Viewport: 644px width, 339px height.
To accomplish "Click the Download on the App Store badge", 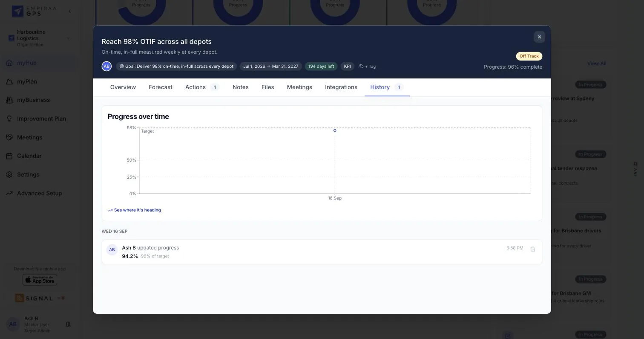I will click(40, 280).
